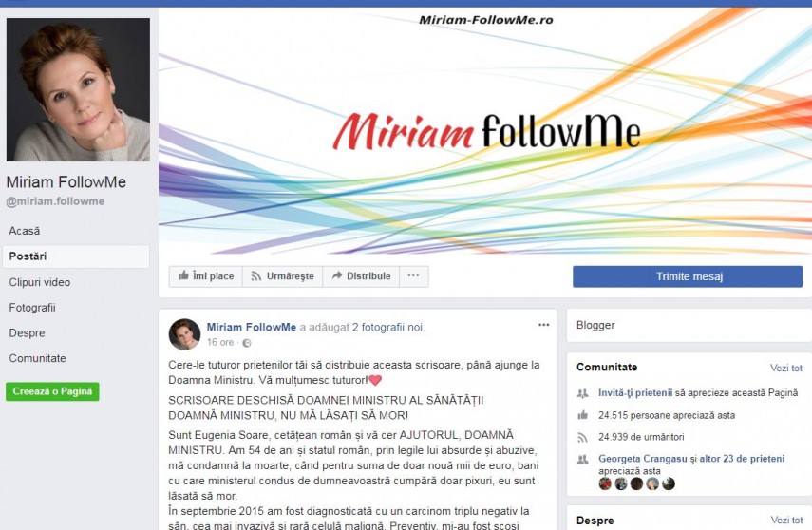Select the Postări sidebar tab
812x530 pixels.
pyautogui.click(x=76, y=256)
